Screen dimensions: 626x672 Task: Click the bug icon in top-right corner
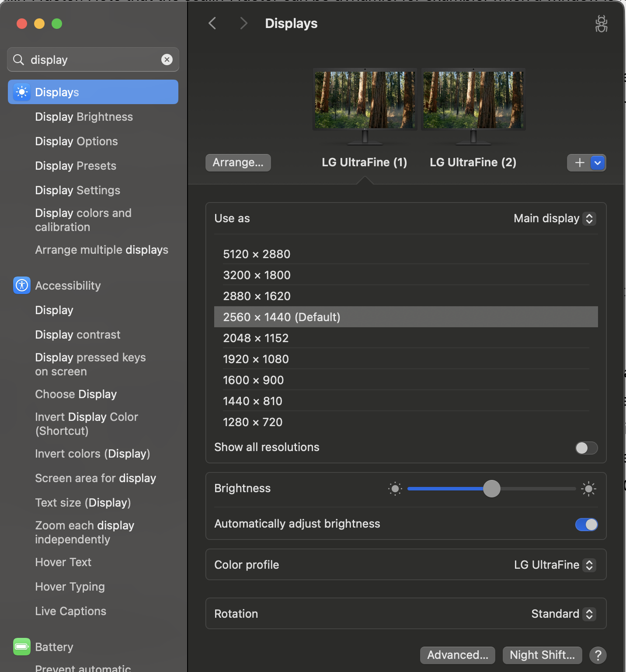click(601, 24)
